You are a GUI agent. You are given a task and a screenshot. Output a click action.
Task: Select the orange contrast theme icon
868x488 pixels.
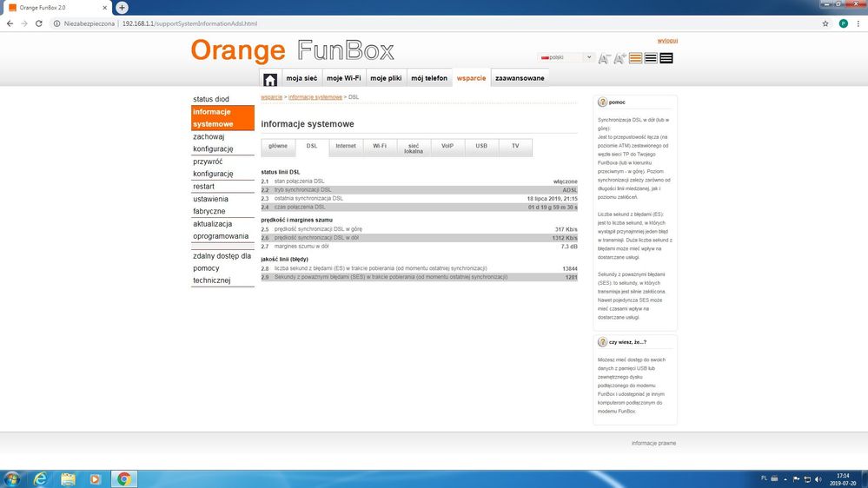point(635,58)
